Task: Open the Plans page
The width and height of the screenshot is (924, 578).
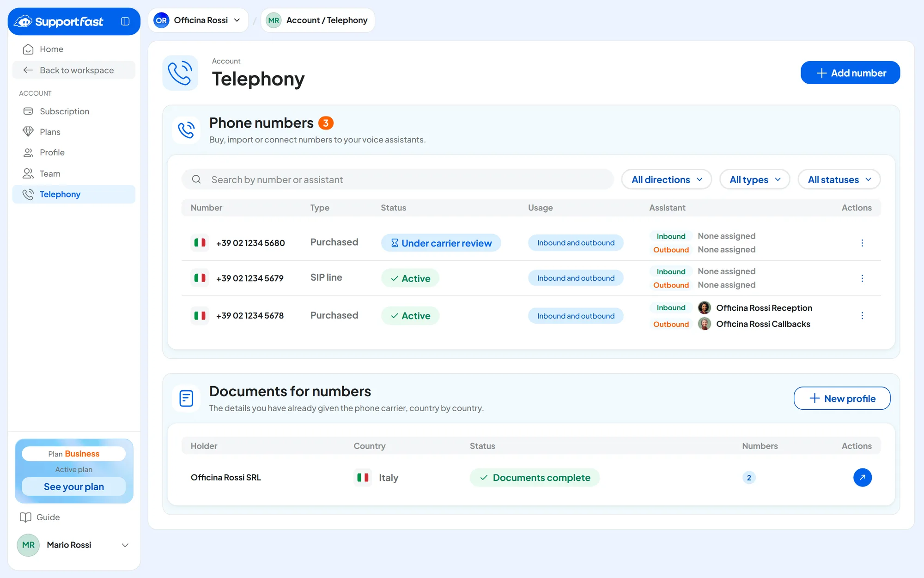Action: pos(74,132)
